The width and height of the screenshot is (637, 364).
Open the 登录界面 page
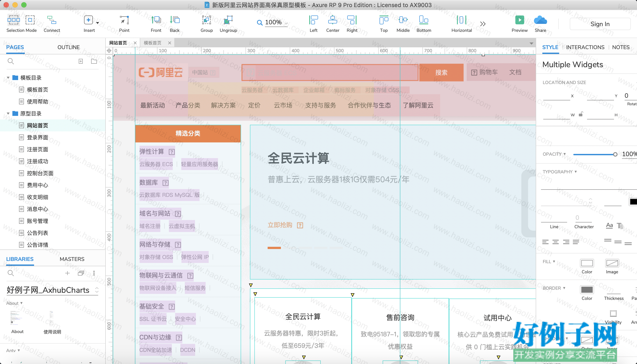pyautogui.click(x=38, y=137)
